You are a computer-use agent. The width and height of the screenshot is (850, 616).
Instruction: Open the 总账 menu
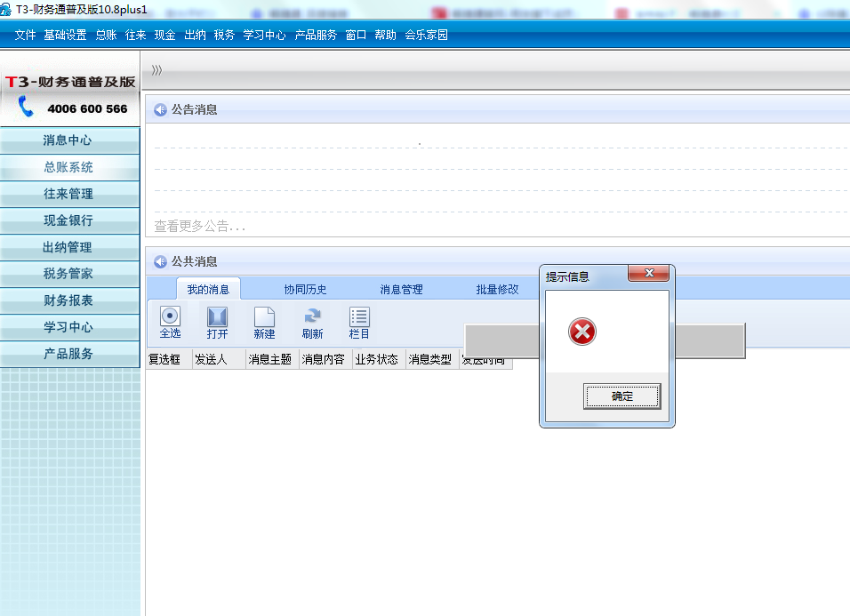(x=107, y=36)
